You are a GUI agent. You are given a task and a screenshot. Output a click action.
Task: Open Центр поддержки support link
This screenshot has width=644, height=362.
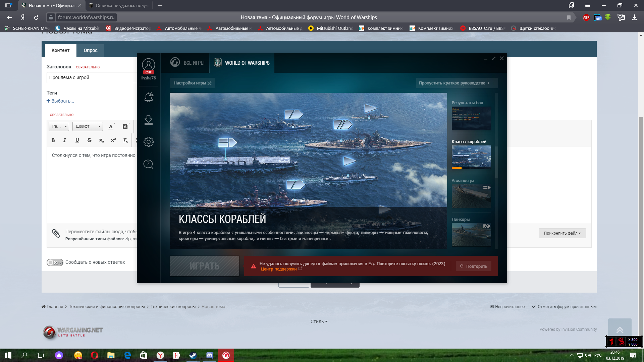279,269
